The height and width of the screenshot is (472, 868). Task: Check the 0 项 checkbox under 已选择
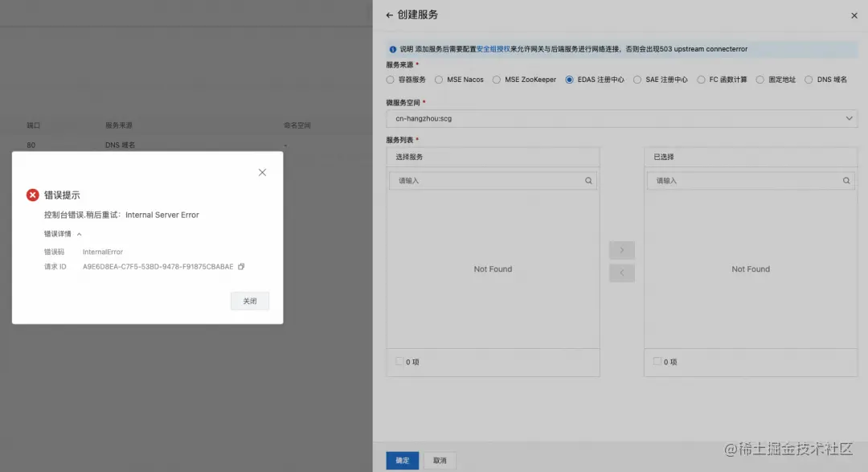pyautogui.click(x=657, y=361)
